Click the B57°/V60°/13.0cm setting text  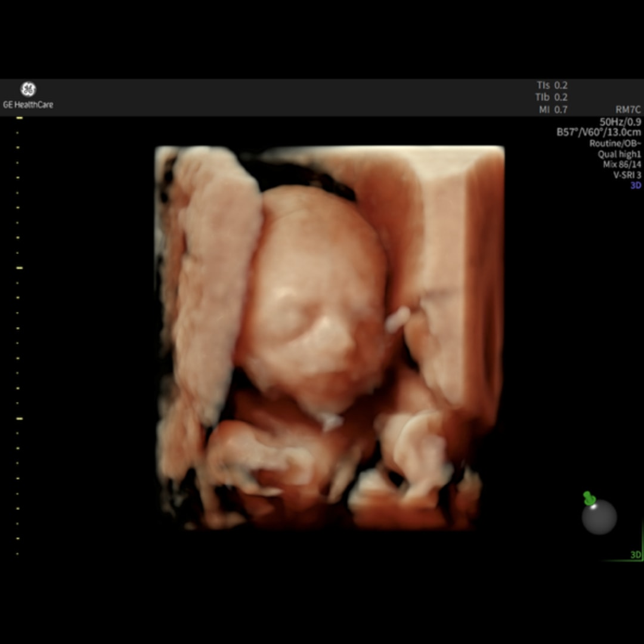coord(599,132)
